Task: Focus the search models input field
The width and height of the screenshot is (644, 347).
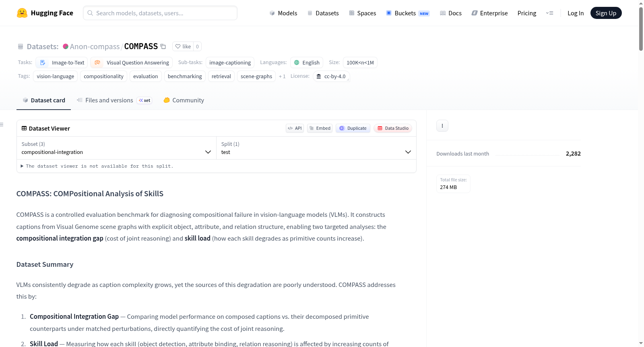Action: (x=160, y=13)
